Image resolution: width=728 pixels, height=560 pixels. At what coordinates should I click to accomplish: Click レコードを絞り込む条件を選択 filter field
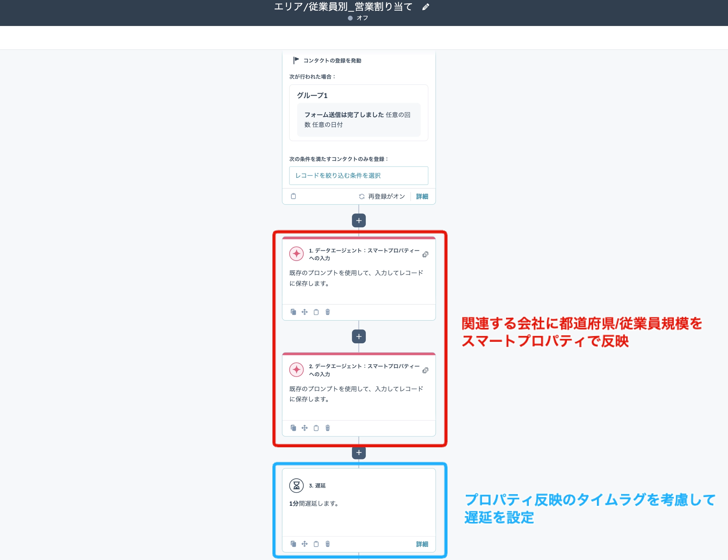coord(359,176)
